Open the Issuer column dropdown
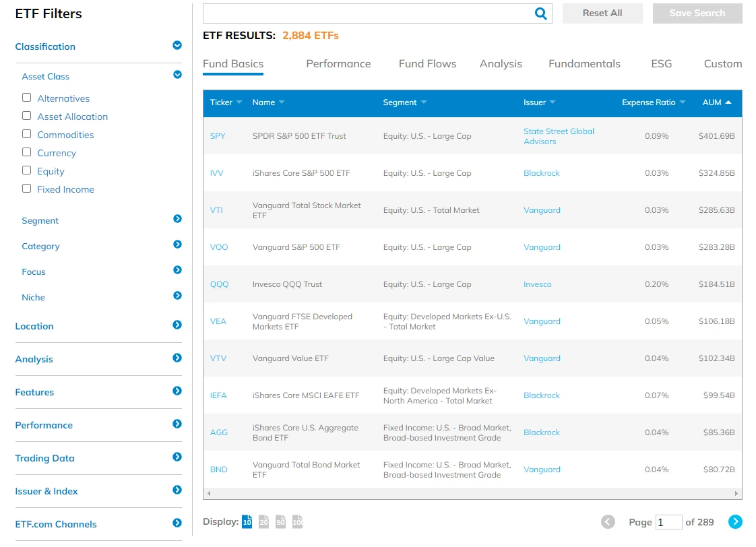756x547 pixels. click(x=553, y=102)
